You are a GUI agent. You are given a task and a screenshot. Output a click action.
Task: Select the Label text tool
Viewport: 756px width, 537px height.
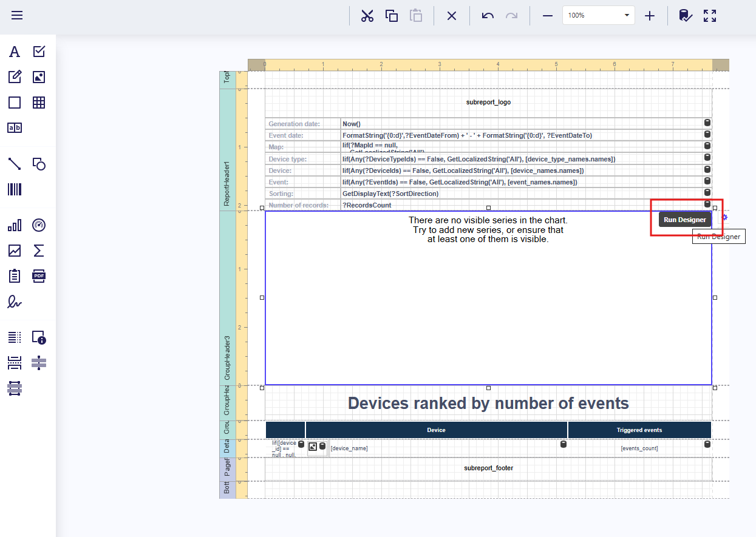pos(15,52)
